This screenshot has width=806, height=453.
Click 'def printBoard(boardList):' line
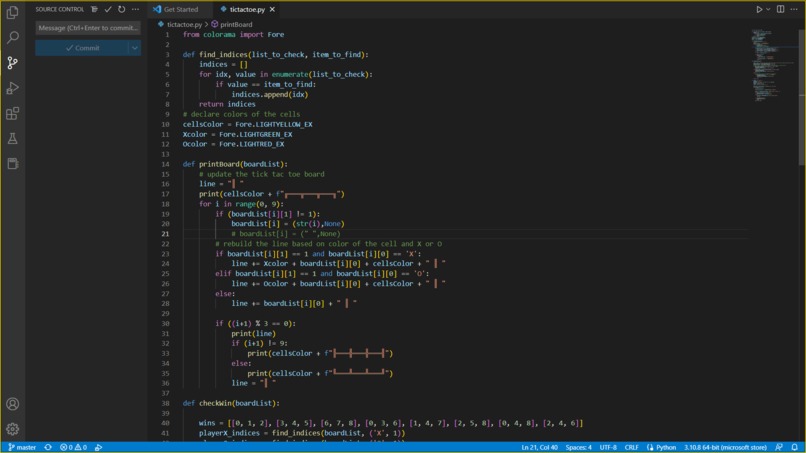pyautogui.click(x=235, y=164)
